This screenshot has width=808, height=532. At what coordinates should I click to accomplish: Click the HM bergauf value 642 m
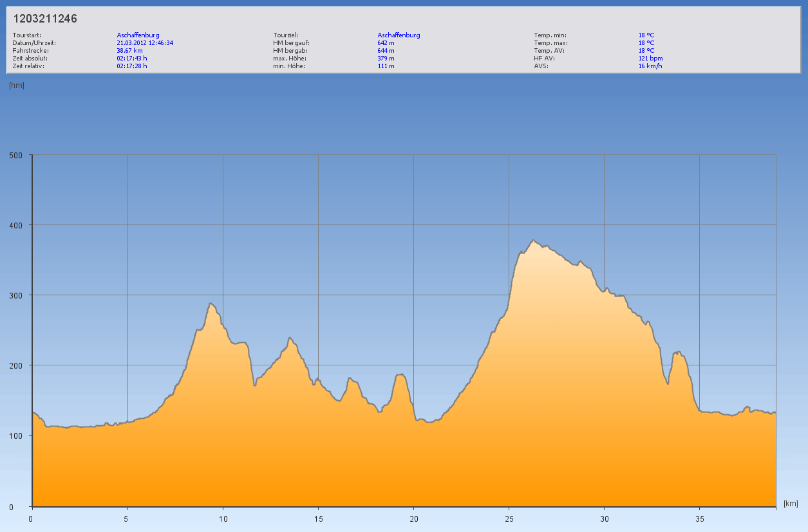[386, 42]
